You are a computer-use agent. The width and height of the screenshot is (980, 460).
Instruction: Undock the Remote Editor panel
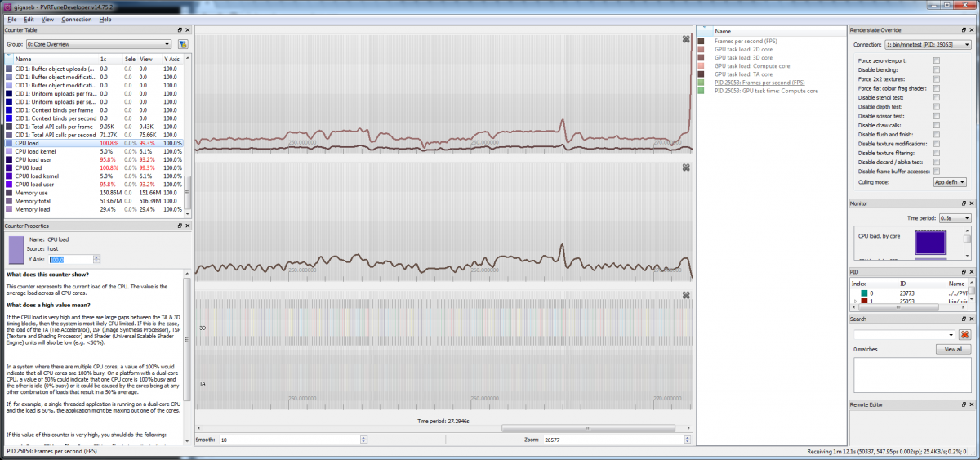click(964, 404)
